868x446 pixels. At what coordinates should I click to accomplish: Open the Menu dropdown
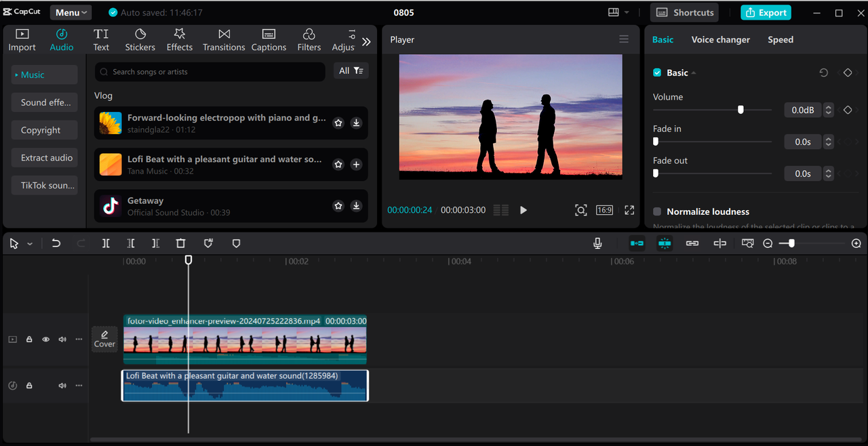[71, 12]
